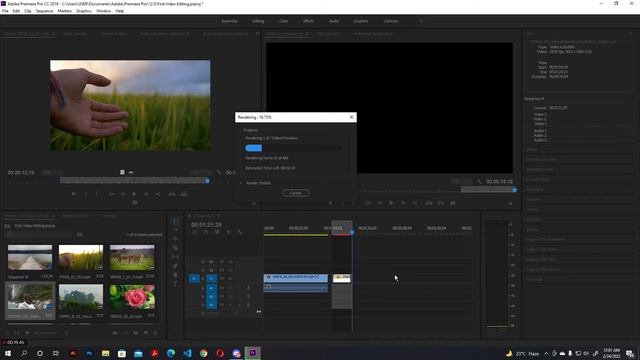Open the Markers menu
This screenshot has height=360, width=640.
pos(64,11)
